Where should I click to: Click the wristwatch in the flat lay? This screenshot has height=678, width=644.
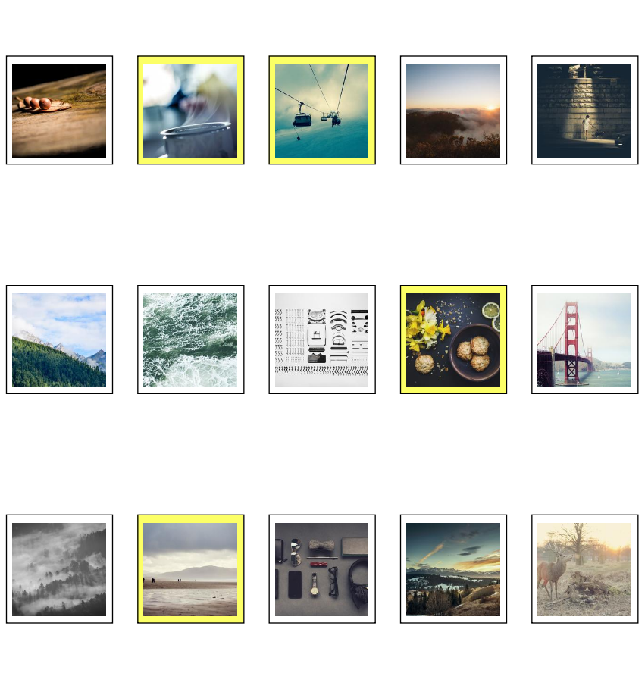click(x=313, y=590)
